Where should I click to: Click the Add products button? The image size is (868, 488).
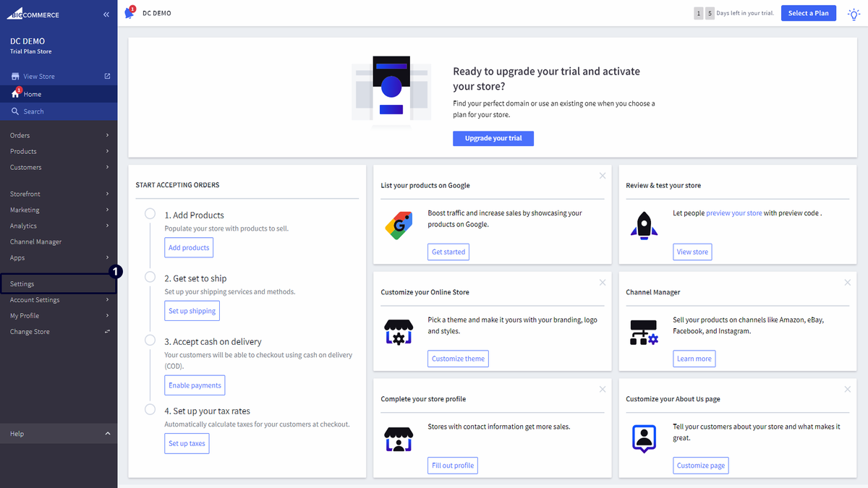pyautogui.click(x=189, y=247)
